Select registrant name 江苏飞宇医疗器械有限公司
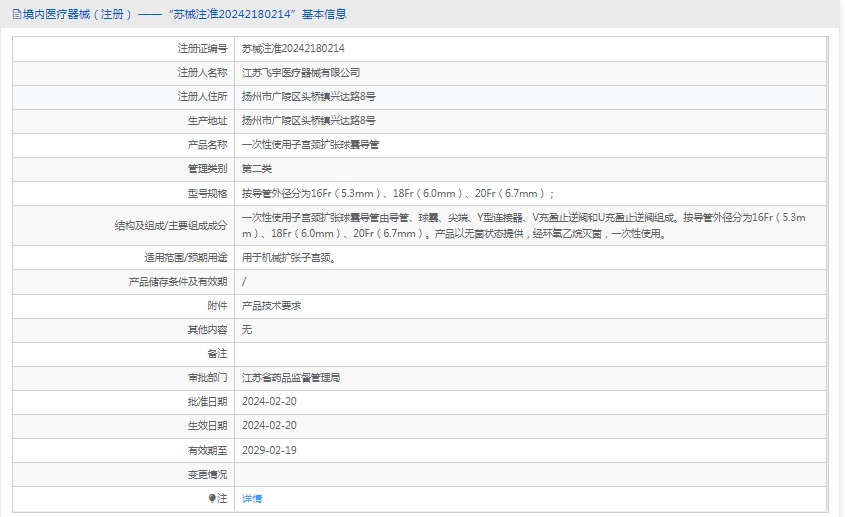This screenshot has width=845, height=517. (x=301, y=72)
